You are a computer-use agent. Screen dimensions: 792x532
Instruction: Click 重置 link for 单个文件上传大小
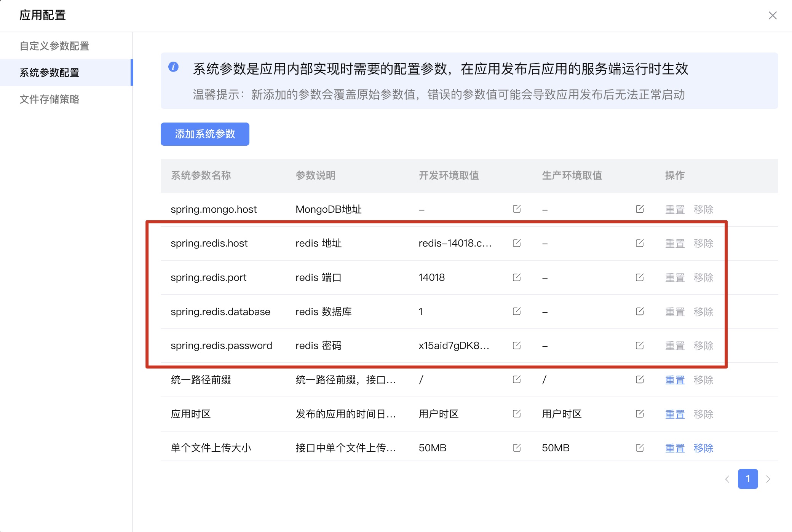[x=674, y=448]
